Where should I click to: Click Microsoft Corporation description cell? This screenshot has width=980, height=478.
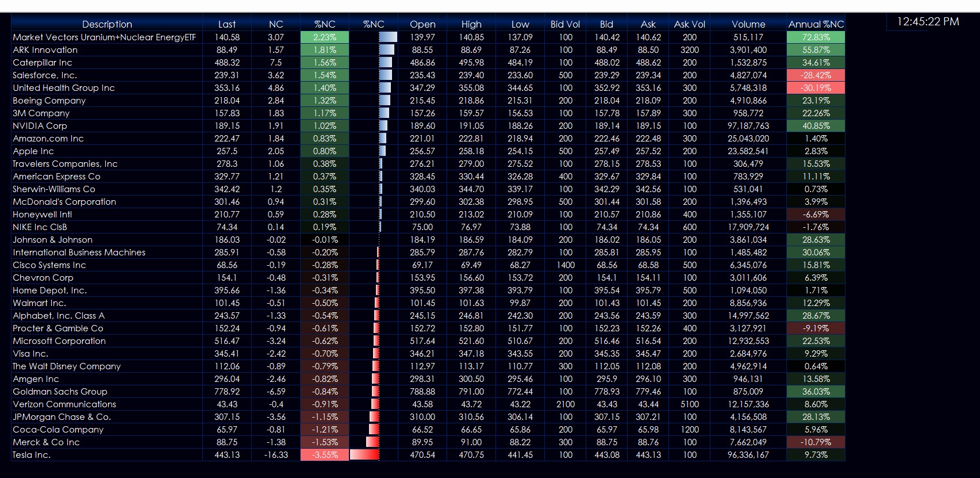[59, 341]
